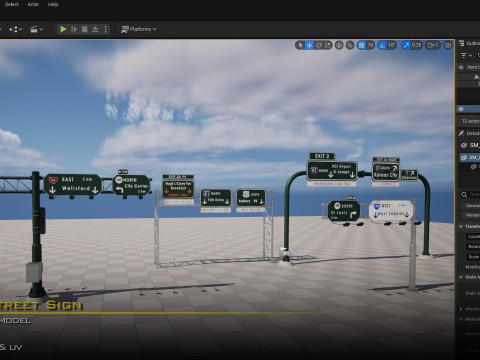
Task: Click the Details search field
Action: click(471, 194)
